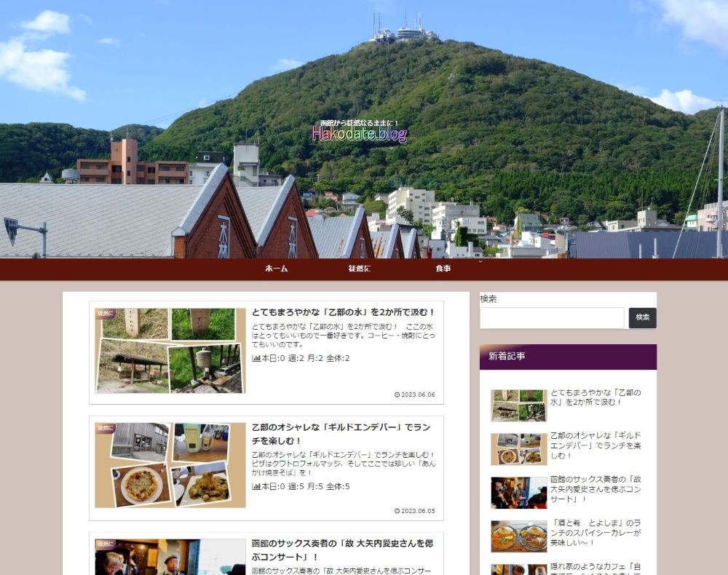Image resolution: width=728 pixels, height=575 pixels.
Task: Click the clock icon beside 2023.06.05
Action: pos(397,511)
